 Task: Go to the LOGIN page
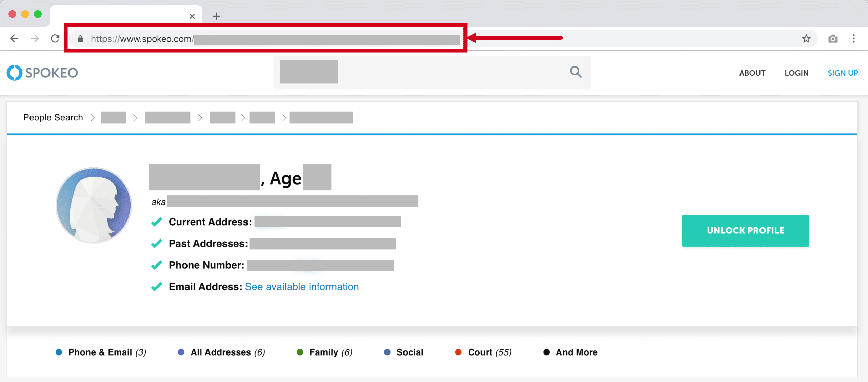click(x=796, y=73)
